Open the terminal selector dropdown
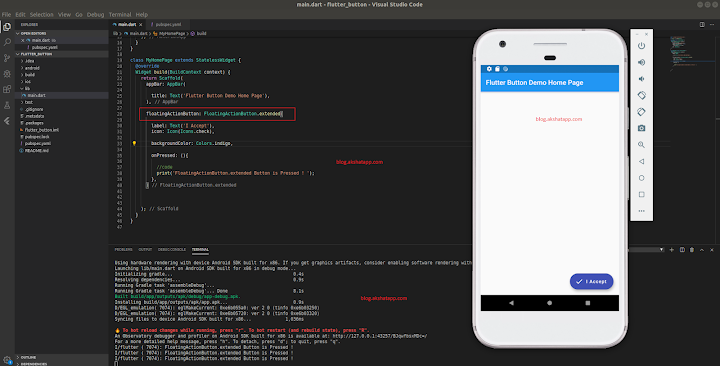 647,250
